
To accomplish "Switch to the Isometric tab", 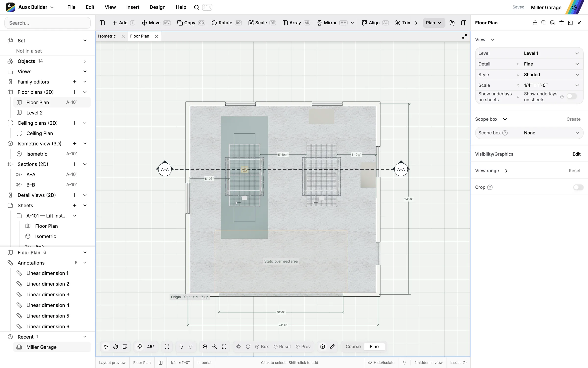I will (x=107, y=36).
